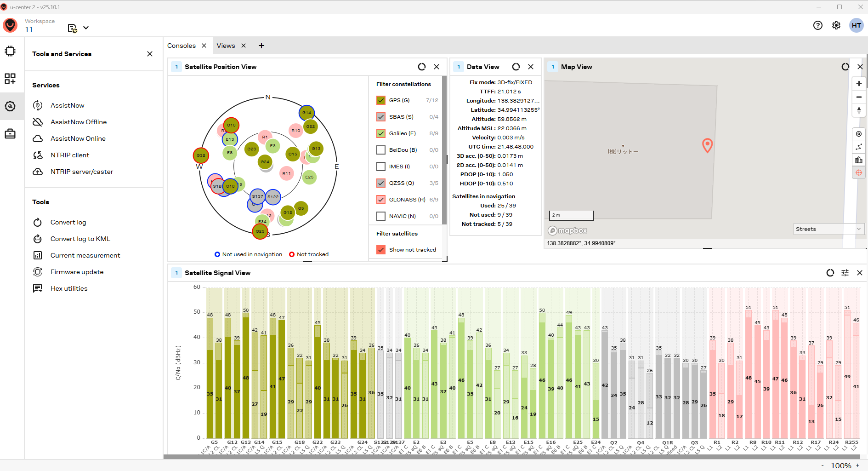Screen dimensions: 868x471
Task: Click the add views grid icon
Action: [10, 79]
